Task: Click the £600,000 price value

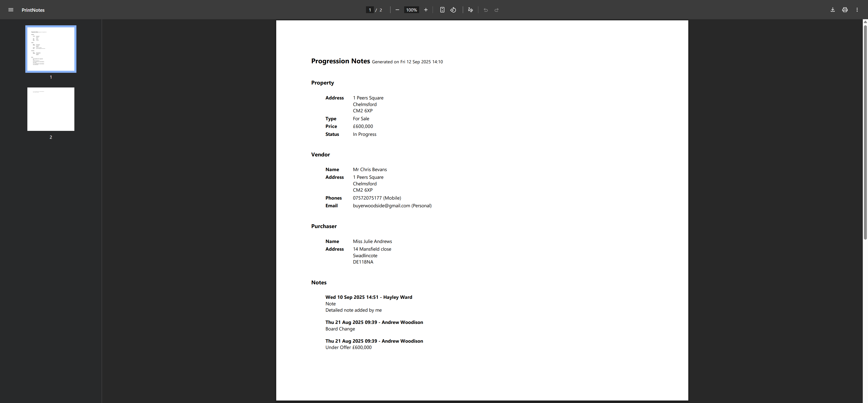Action: 363,126
